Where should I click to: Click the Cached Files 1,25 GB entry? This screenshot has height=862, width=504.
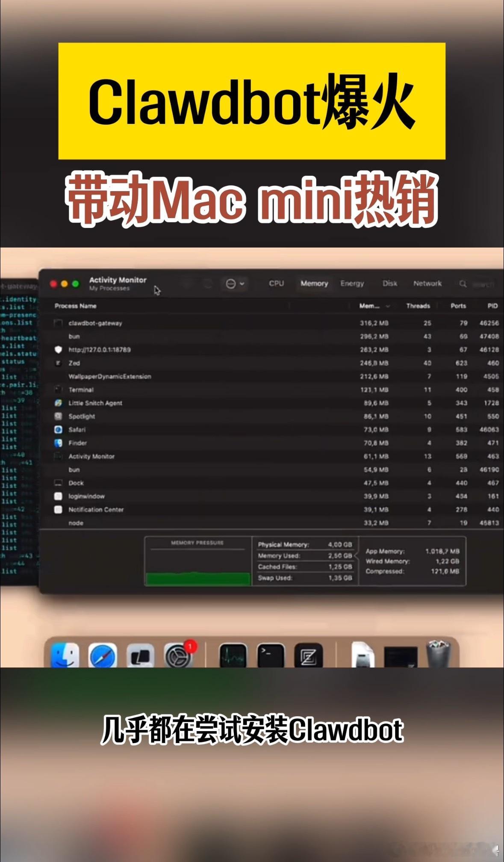click(x=305, y=567)
